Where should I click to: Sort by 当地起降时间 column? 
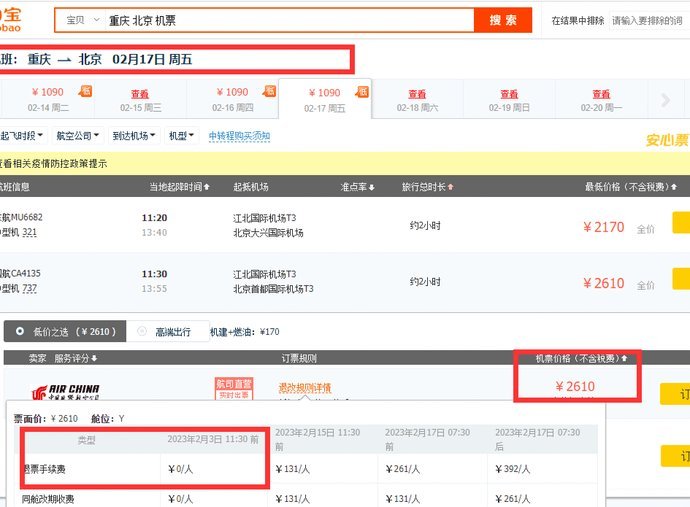coord(180,187)
